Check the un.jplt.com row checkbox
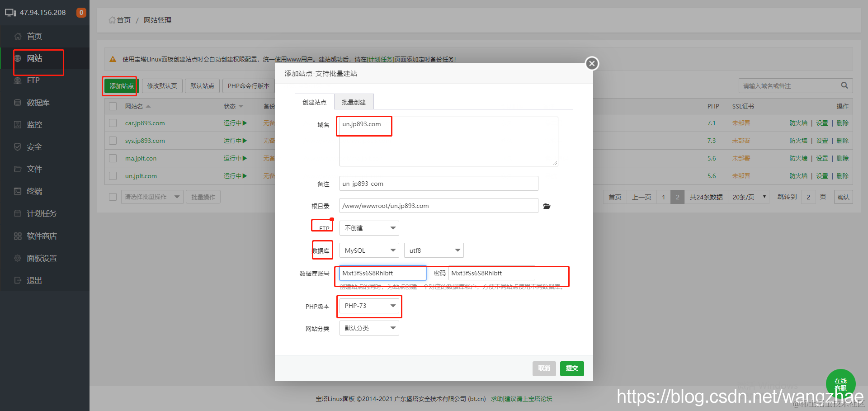 (x=113, y=176)
